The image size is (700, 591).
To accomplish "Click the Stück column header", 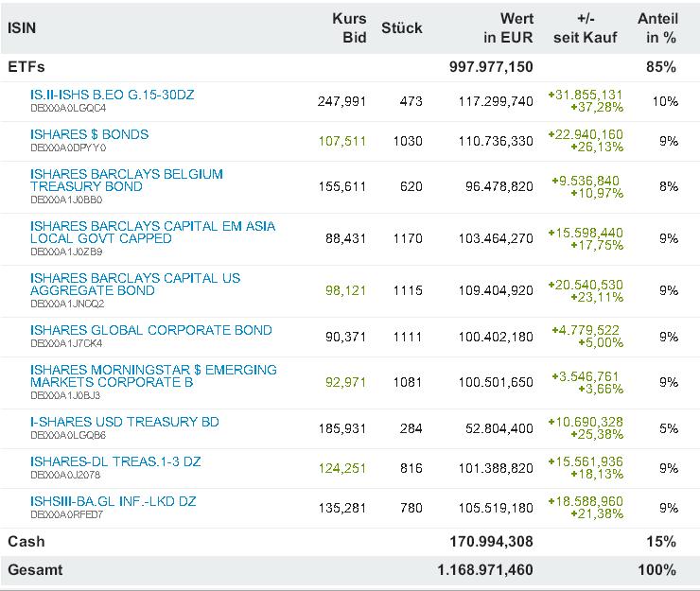I will [402, 27].
